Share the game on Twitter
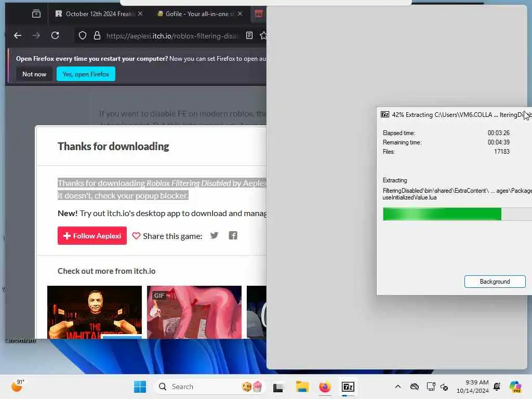532x399 pixels. [214, 235]
